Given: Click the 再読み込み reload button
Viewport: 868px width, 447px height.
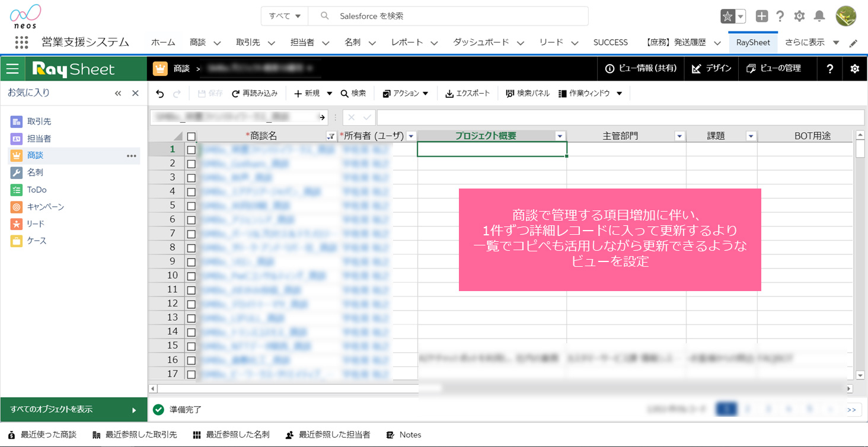Looking at the screenshot, I should pyautogui.click(x=255, y=94).
